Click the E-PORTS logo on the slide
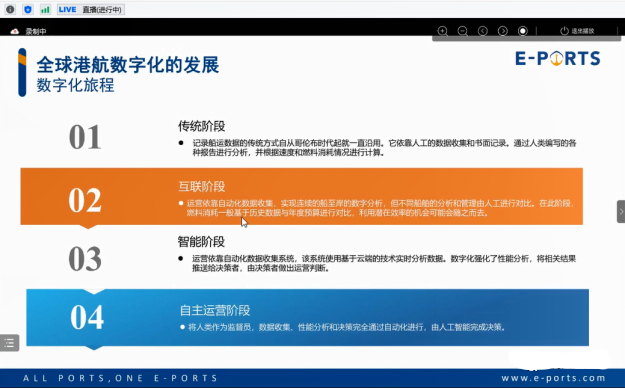 coord(558,58)
